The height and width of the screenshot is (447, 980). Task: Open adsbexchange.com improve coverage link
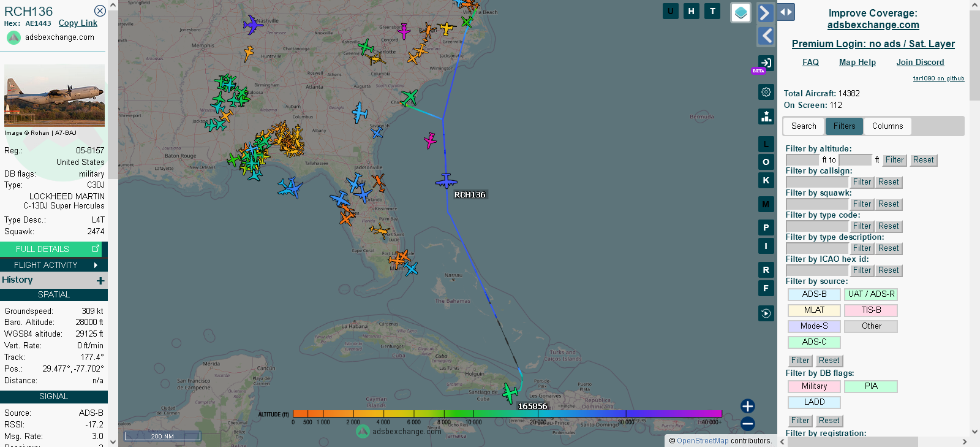pos(873,25)
